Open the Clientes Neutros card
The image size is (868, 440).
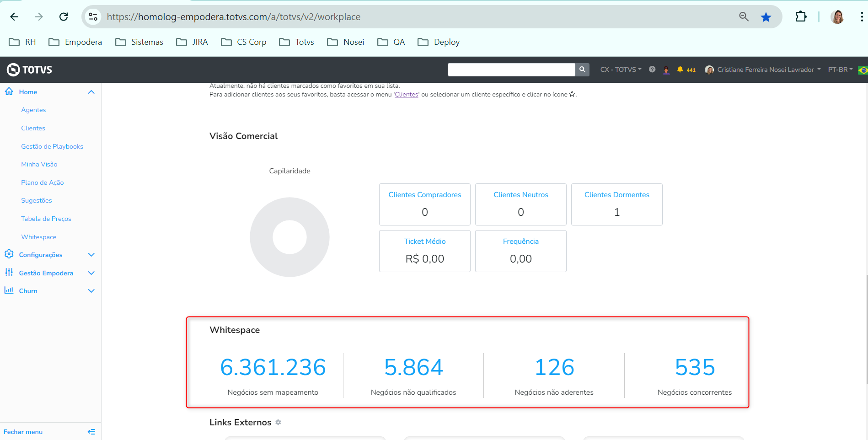[521, 204]
